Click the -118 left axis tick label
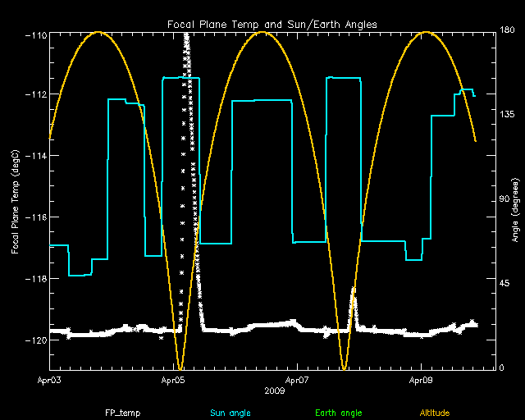 [36, 279]
